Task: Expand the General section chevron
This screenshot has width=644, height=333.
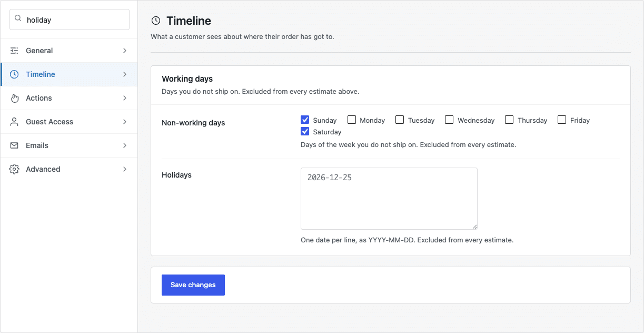Action: coord(125,51)
